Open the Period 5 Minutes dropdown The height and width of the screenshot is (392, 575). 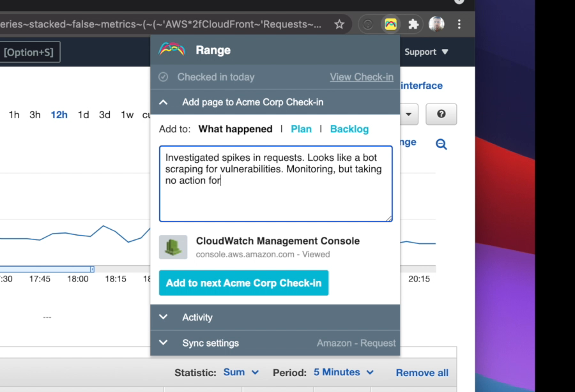click(x=344, y=372)
